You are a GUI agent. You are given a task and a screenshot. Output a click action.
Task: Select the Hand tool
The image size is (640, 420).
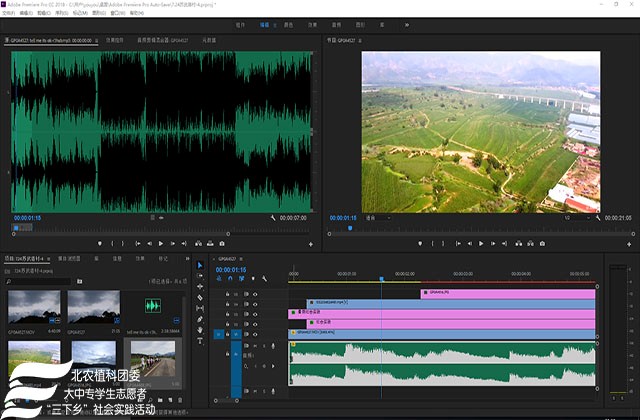pyautogui.click(x=200, y=330)
